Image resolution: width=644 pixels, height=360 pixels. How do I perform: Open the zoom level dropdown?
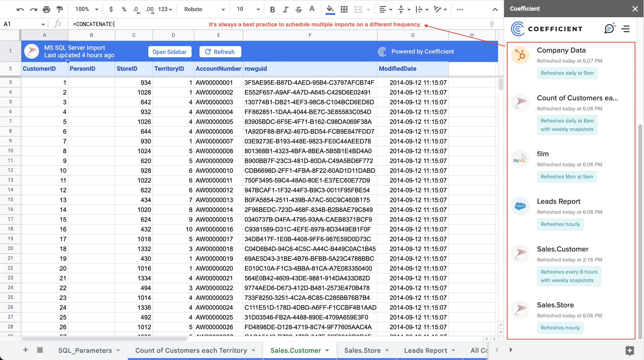click(x=86, y=9)
